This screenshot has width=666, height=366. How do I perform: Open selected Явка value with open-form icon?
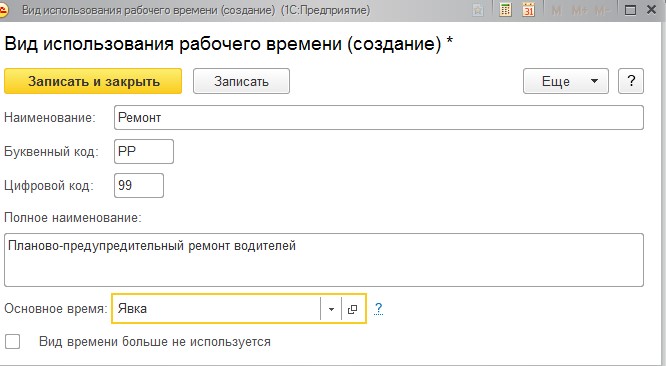[x=353, y=309]
